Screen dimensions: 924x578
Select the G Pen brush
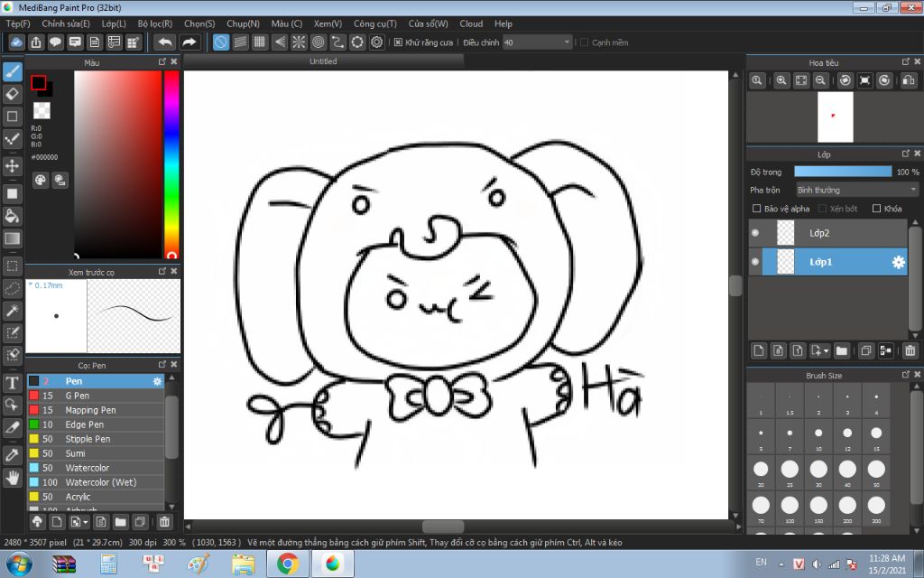pyautogui.click(x=96, y=396)
